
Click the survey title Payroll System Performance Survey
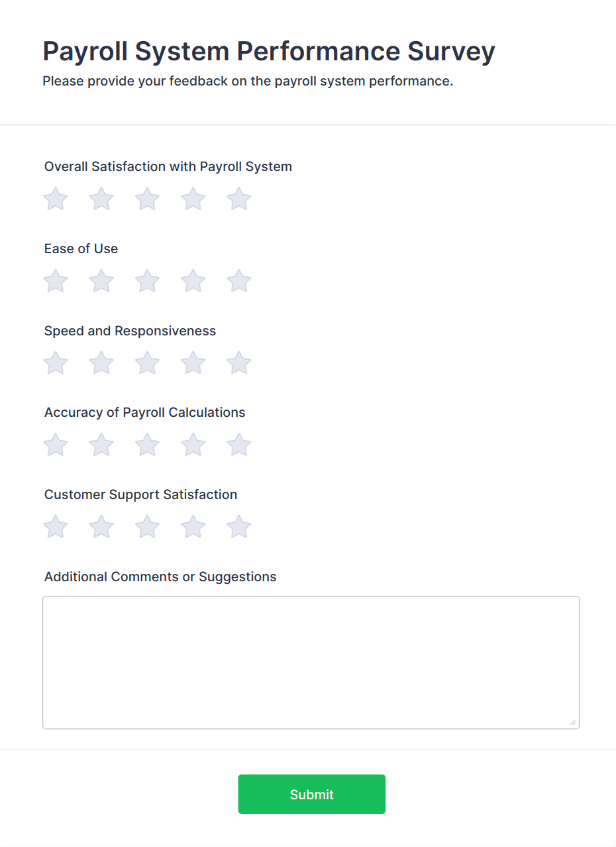point(268,50)
